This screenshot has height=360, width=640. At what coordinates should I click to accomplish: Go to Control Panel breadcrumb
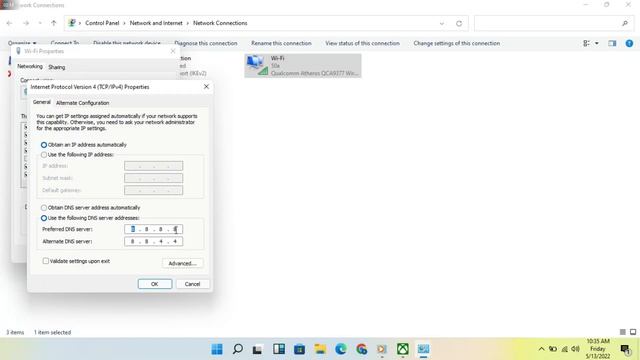tap(102, 23)
